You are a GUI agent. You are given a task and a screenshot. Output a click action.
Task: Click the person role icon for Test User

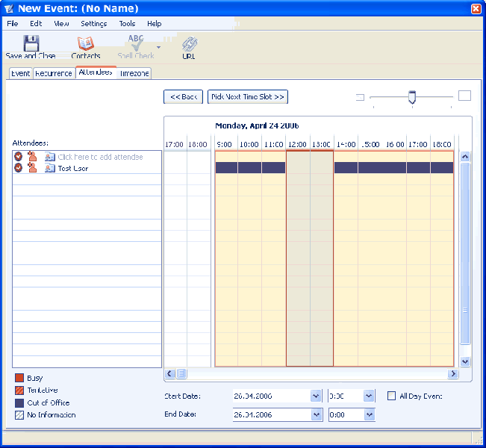coord(32,168)
